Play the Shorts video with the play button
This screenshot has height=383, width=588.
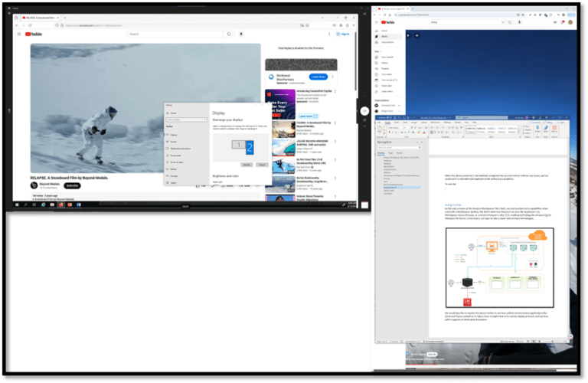pos(408,36)
